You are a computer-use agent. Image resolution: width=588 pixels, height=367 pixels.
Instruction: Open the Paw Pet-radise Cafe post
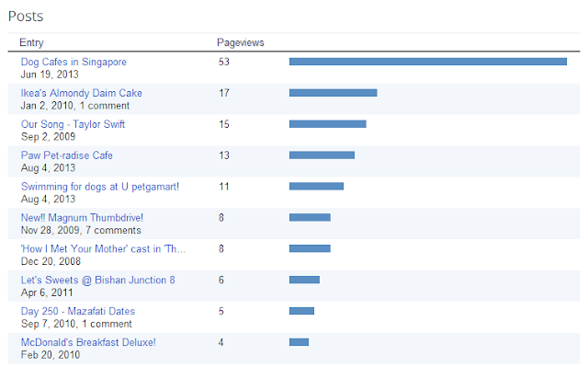pos(67,155)
